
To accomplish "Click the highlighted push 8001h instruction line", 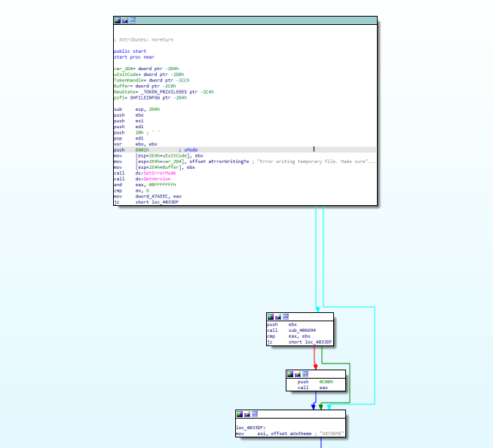I will point(151,149).
